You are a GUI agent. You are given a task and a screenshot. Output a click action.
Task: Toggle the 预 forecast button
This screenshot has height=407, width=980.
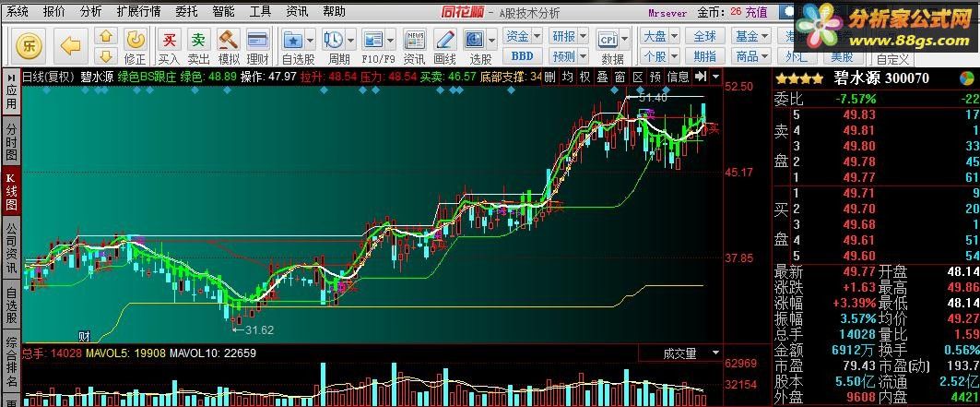655,77
